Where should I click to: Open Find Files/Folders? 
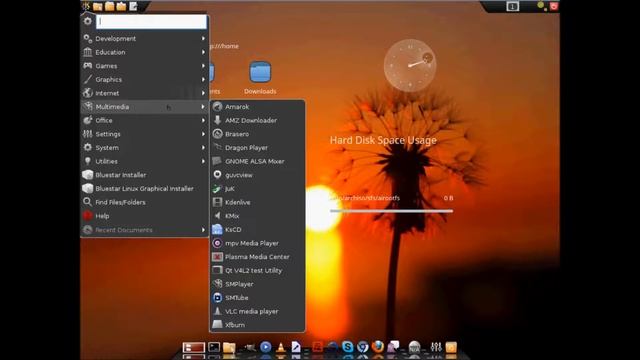[144, 202]
